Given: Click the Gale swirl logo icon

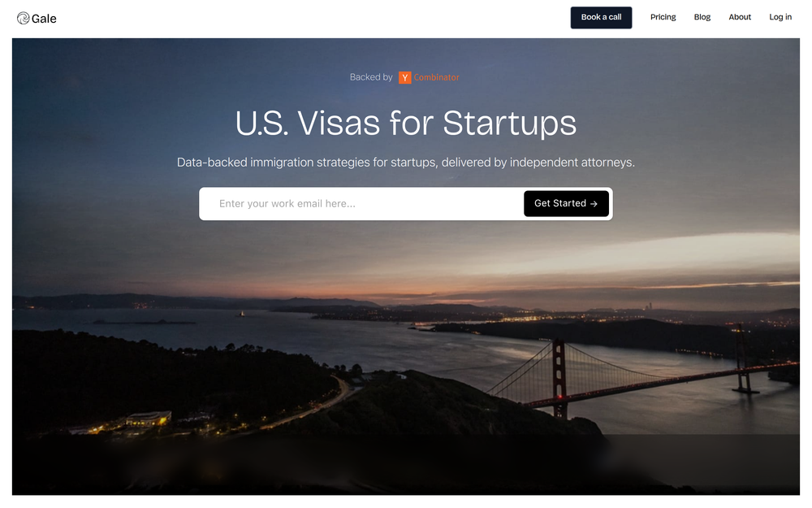Looking at the screenshot, I should pyautogui.click(x=23, y=18).
